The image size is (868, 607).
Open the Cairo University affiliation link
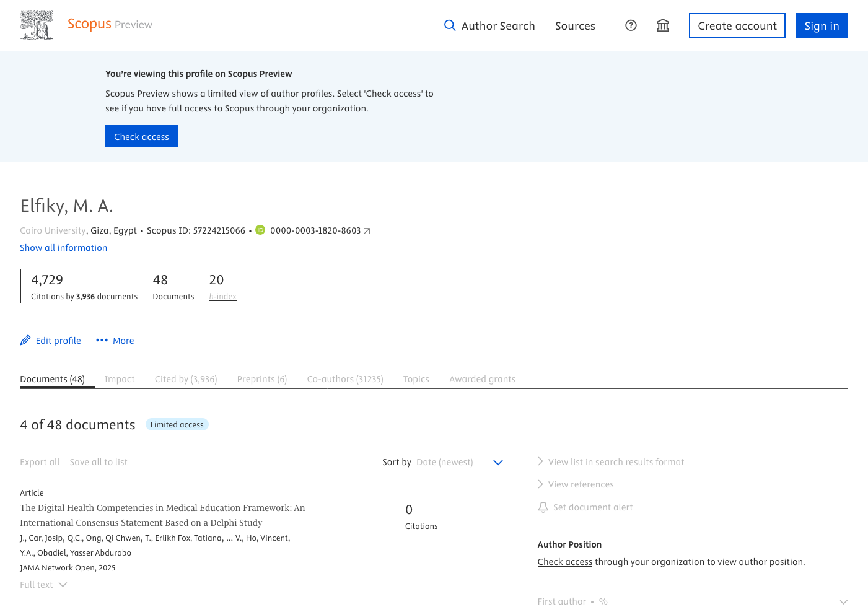pyautogui.click(x=53, y=230)
